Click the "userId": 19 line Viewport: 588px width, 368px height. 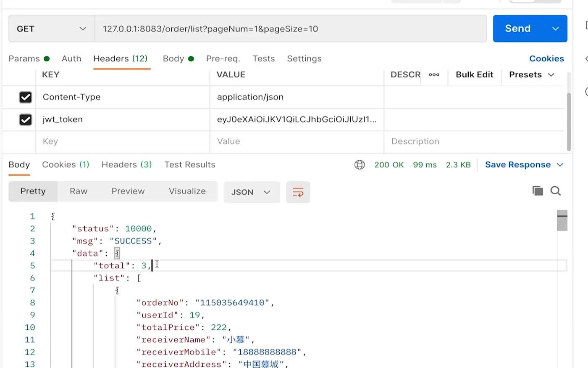[x=170, y=315]
